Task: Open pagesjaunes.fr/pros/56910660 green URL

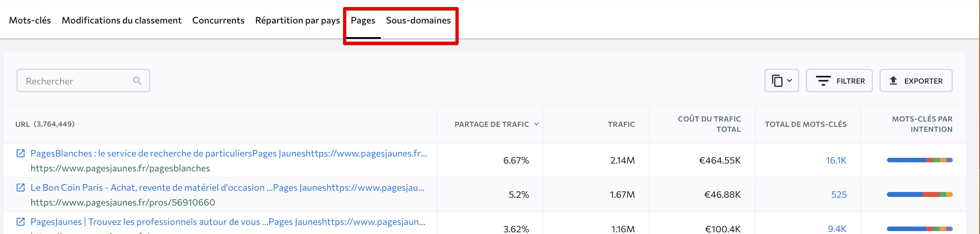Action: click(123, 202)
